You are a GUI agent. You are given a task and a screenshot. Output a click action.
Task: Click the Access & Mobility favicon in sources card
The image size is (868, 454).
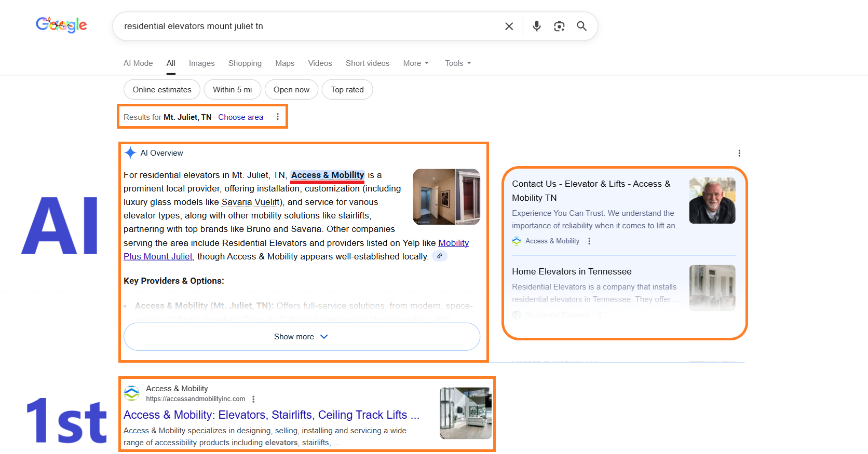click(x=517, y=241)
